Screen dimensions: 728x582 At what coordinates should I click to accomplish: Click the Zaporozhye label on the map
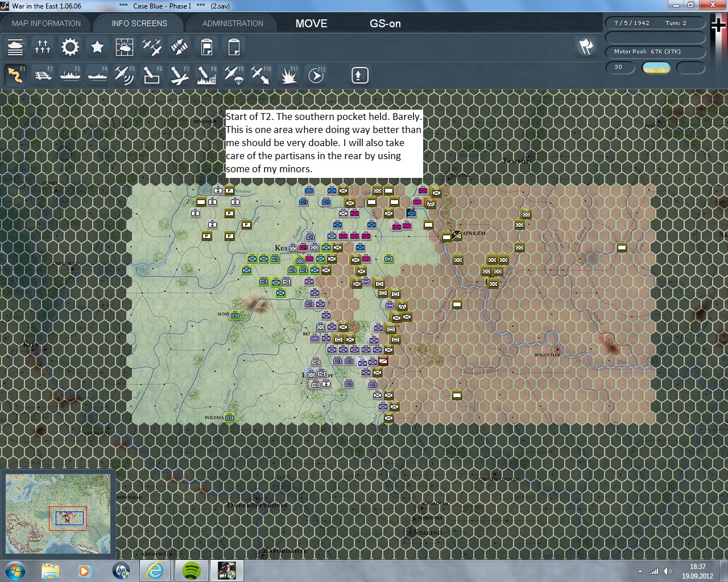(x=284, y=551)
